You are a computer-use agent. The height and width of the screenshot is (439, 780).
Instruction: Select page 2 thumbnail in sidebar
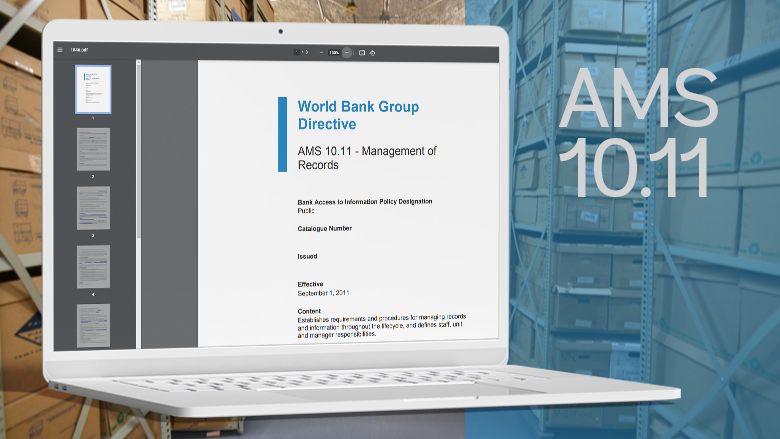point(93,149)
